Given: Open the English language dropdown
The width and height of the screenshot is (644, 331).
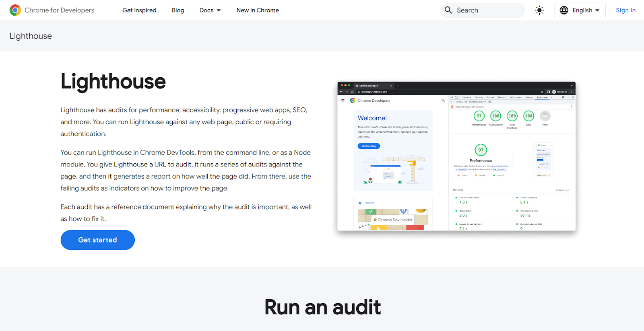Looking at the screenshot, I should tap(580, 10).
